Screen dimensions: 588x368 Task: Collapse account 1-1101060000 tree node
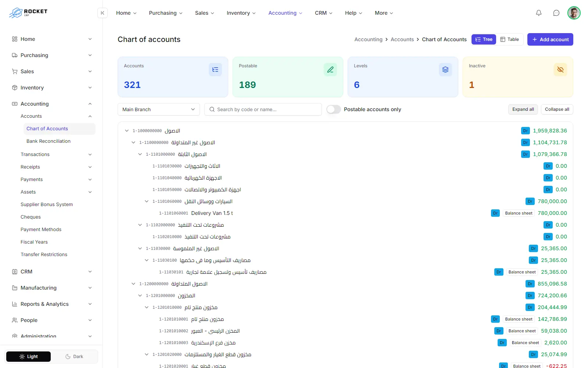pyautogui.click(x=147, y=201)
